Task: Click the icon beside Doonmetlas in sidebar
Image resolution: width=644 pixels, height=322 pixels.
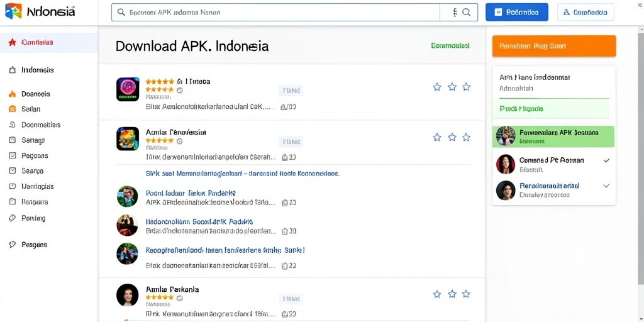Action: [x=13, y=125]
